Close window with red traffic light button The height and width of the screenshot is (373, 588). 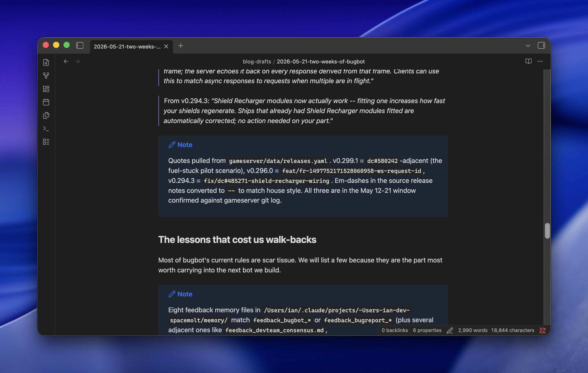click(x=46, y=45)
